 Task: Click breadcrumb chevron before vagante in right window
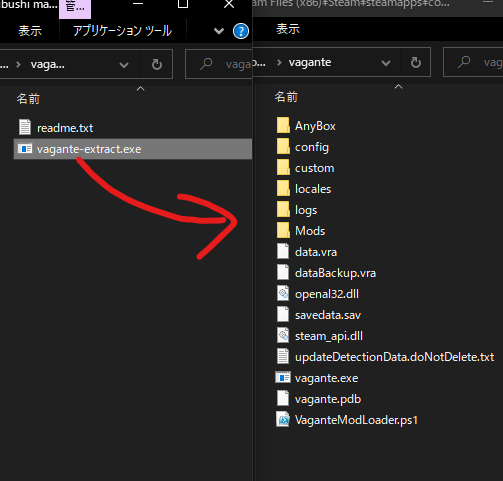(279, 62)
